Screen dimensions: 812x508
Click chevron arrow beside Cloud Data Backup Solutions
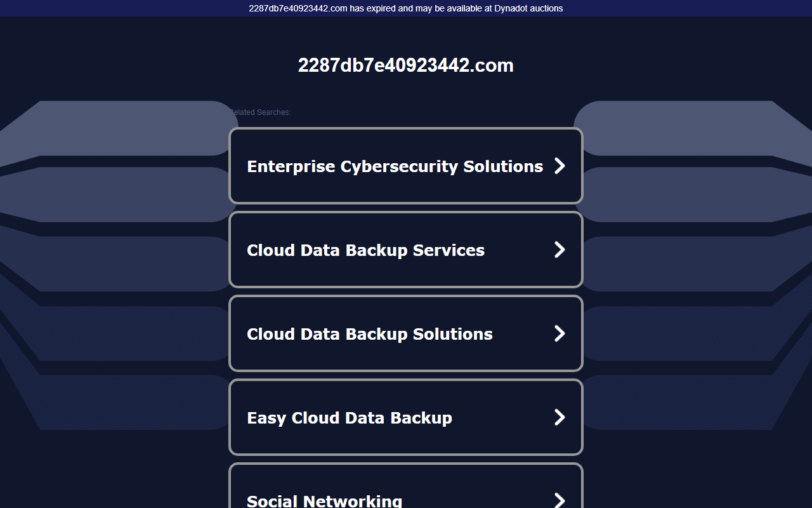pyautogui.click(x=560, y=333)
